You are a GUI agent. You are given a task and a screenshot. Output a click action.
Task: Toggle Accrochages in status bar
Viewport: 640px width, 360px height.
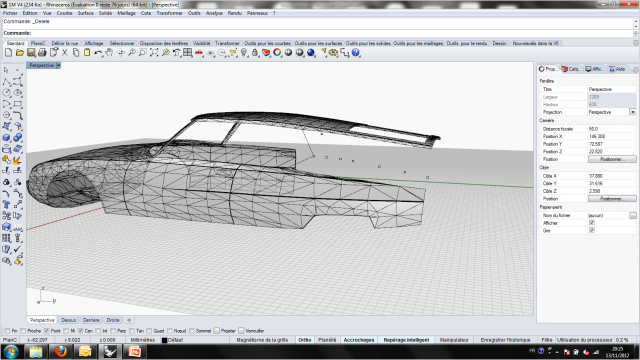click(x=359, y=340)
